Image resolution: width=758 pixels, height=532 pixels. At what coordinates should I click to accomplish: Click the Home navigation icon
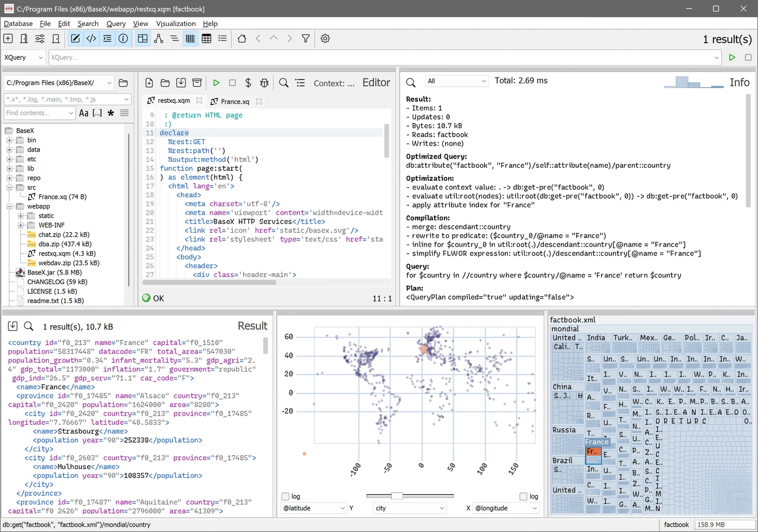242,38
